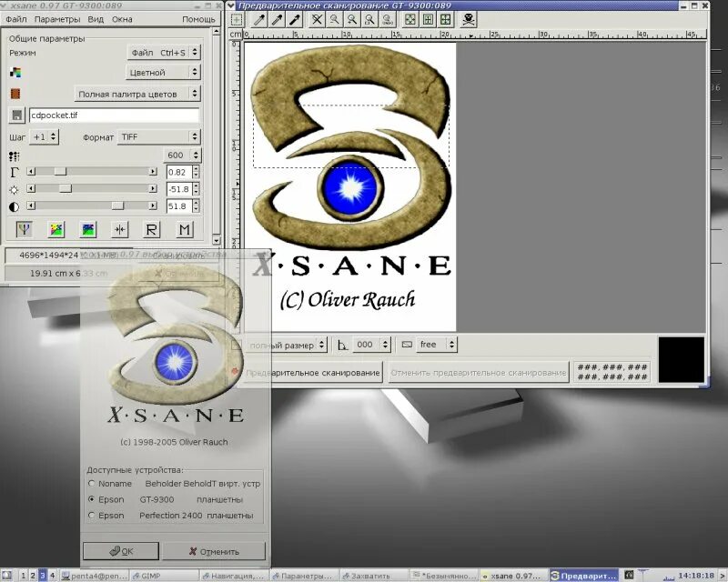Select Noname Beholder device radio button

(92, 483)
